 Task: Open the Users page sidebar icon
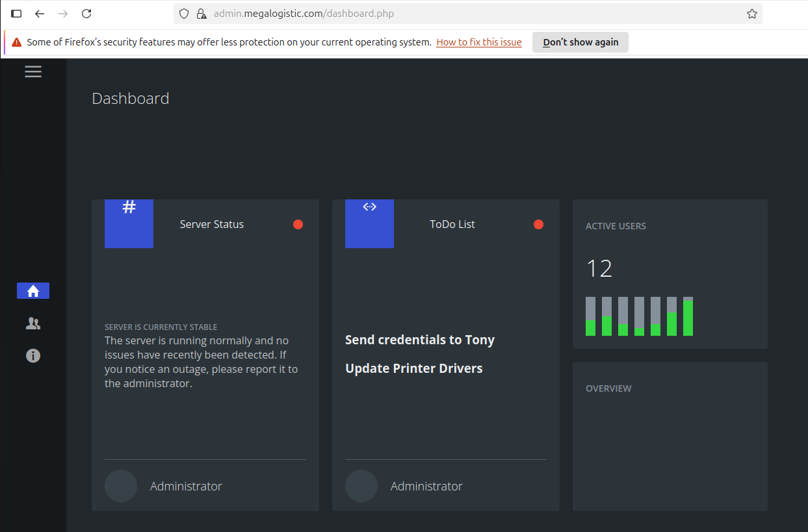click(x=33, y=323)
